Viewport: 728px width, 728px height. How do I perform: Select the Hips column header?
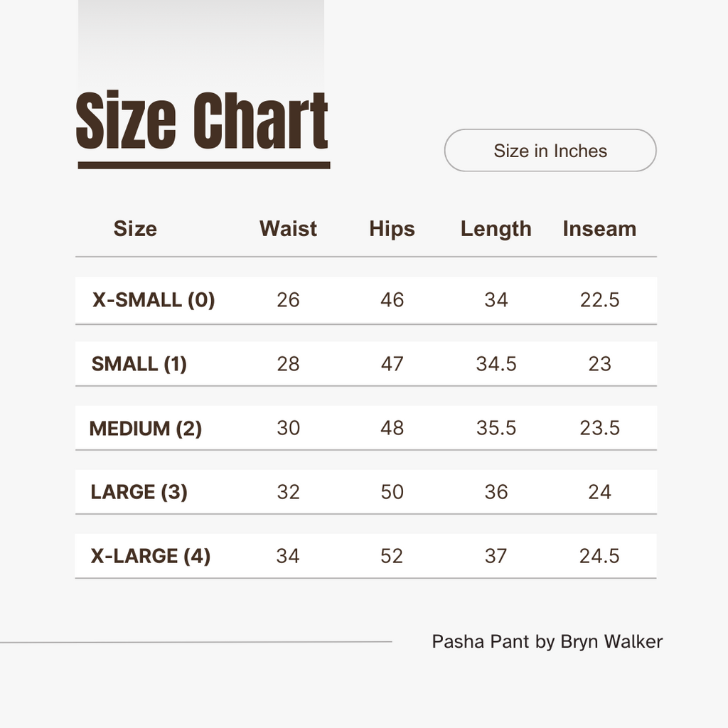pyautogui.click(x=392, y=229)
